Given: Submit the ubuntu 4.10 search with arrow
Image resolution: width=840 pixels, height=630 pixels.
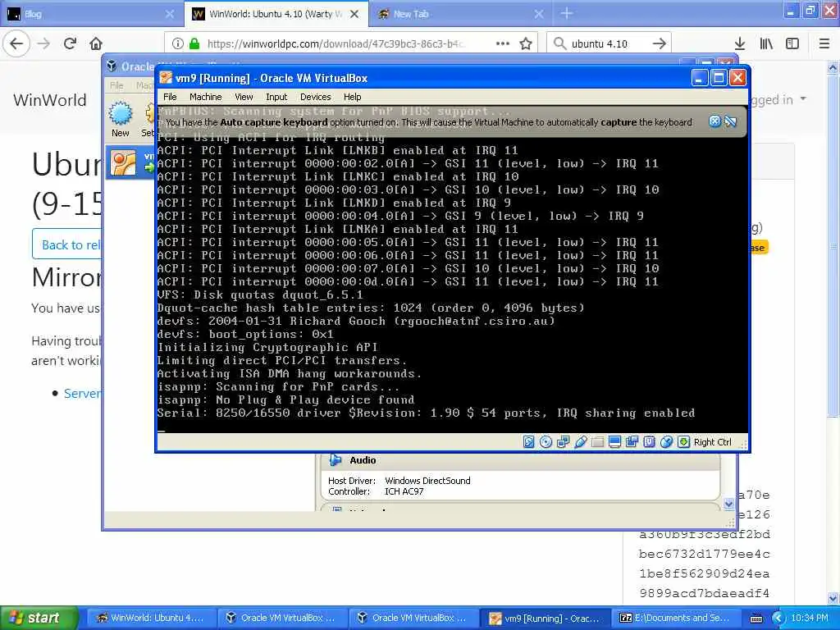Looking at the screenshot, I should point(660,43).
